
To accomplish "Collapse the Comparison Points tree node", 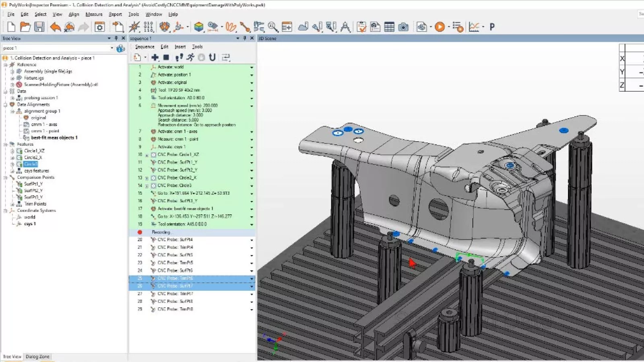I will point(6,177).
